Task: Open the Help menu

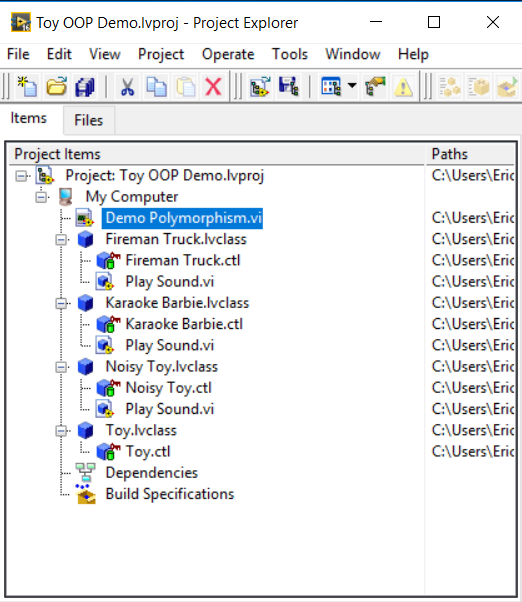Action: coord(413,54)
